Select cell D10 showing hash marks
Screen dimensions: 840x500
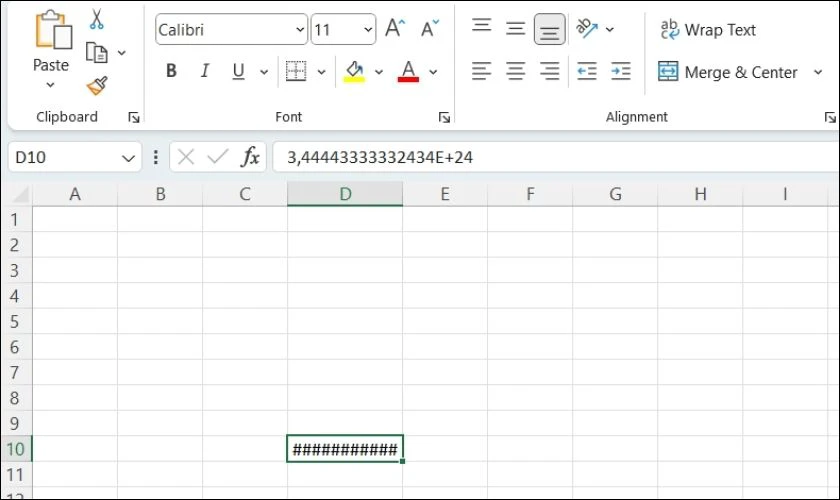click(345, 449)
